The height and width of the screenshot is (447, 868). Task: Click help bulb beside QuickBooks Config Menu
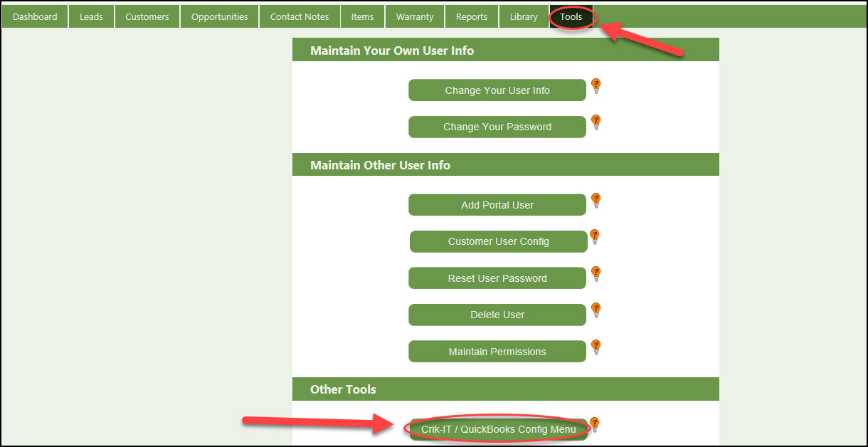595,425
